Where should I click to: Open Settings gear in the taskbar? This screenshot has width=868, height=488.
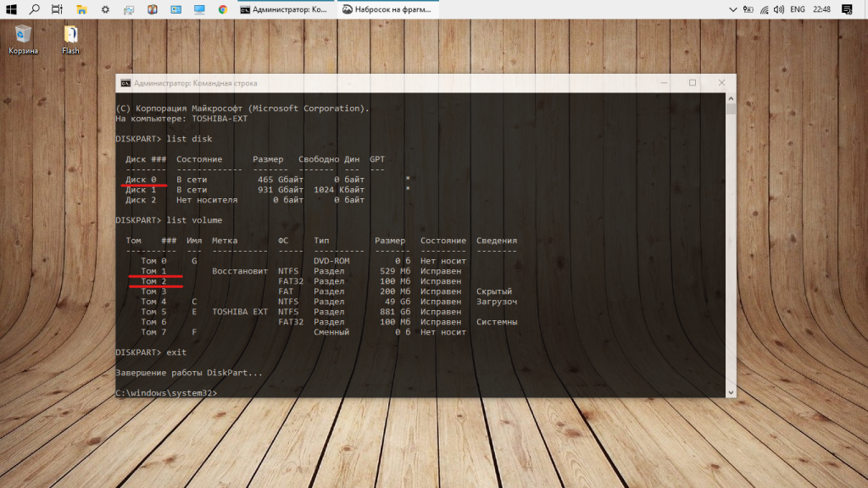click(105, 9)
